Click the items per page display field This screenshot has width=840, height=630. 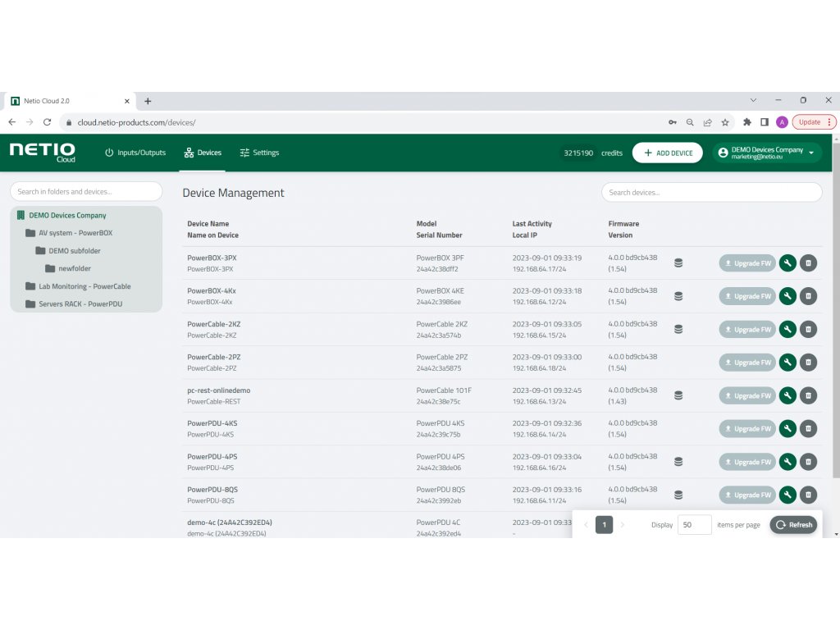coord(694,525)
